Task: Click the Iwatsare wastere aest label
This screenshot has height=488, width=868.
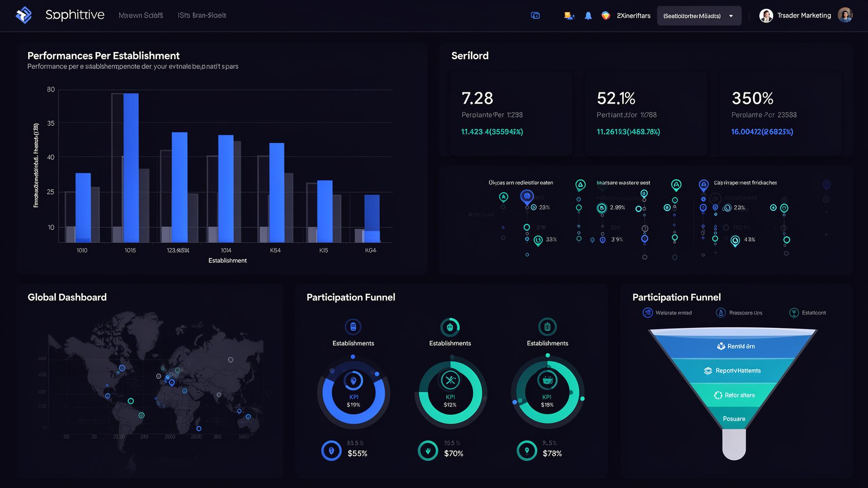Action: click(x=623, y=183)
